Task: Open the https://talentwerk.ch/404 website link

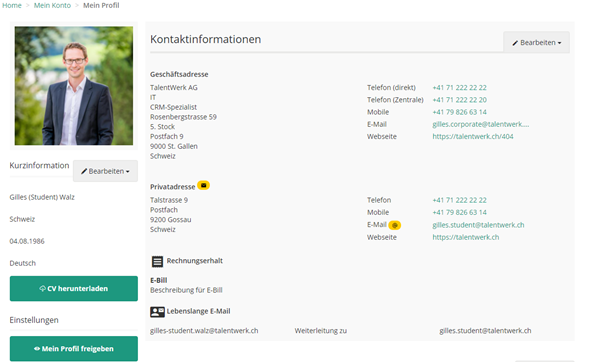Action: 473,136
